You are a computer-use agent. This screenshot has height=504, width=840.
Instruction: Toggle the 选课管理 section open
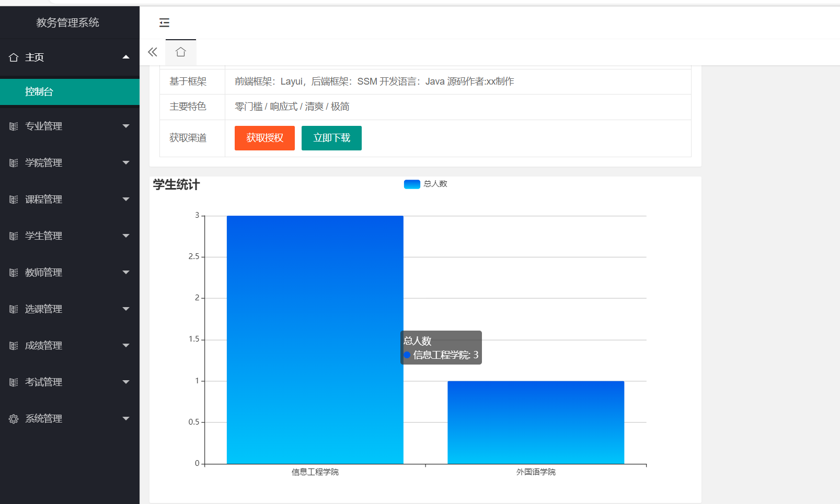coord(44,309)
